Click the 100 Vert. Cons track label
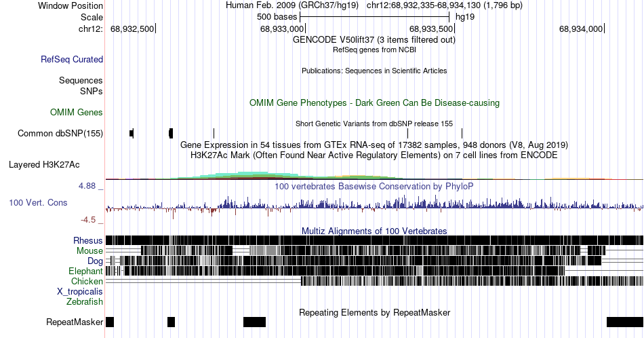Image resolution: width=644 pixels, height=338 pixels. point(38,202)
